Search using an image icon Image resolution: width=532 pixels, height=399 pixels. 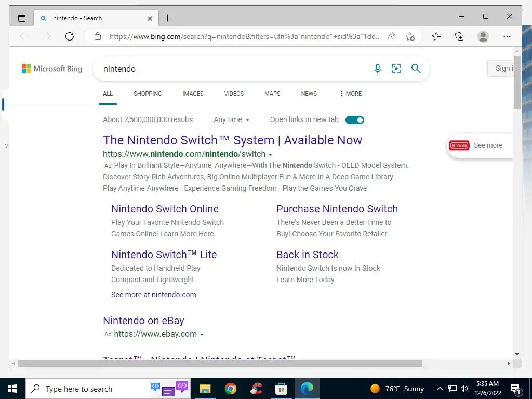396,69
